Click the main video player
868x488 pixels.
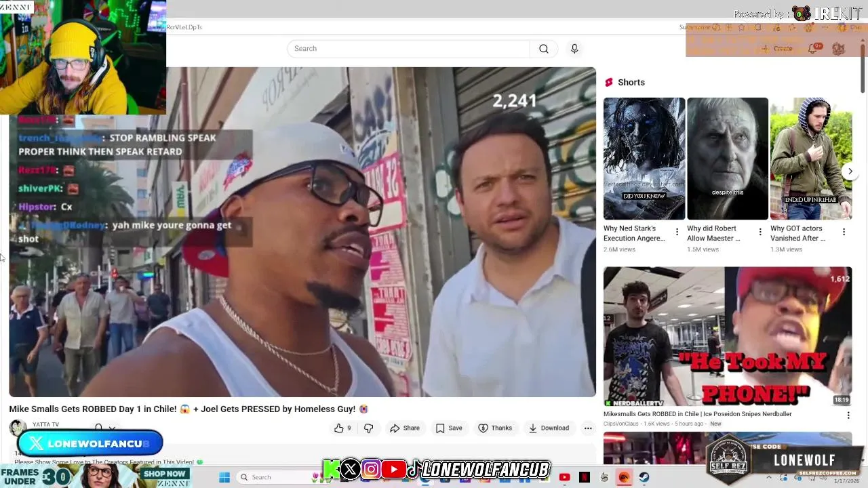[302, 232]
